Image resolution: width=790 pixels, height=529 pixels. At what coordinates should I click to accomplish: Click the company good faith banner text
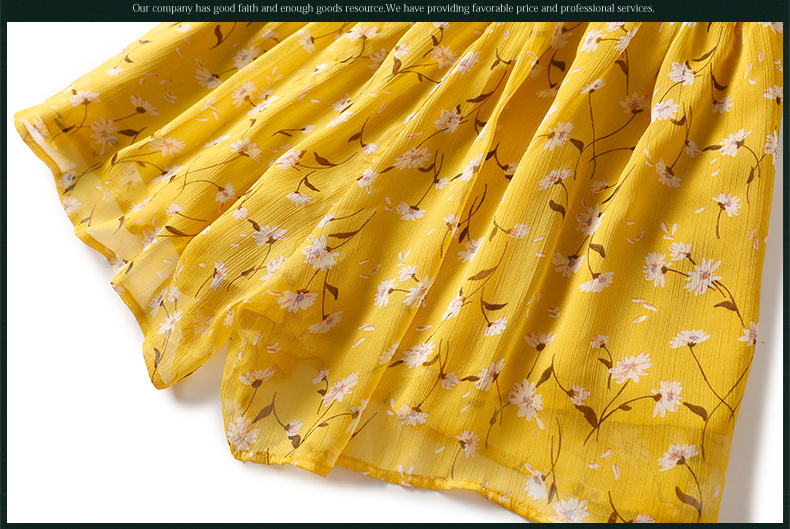(393, 8)
